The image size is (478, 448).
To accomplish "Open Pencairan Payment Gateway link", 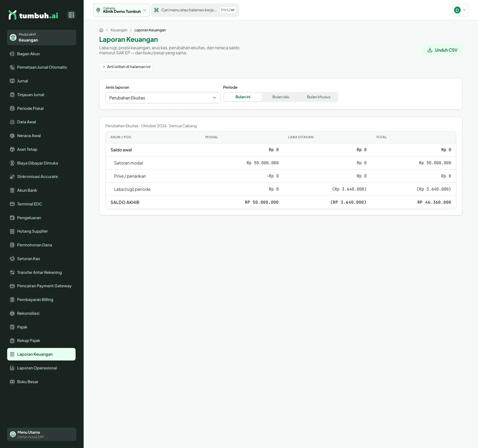I will [x=42, y=286].
